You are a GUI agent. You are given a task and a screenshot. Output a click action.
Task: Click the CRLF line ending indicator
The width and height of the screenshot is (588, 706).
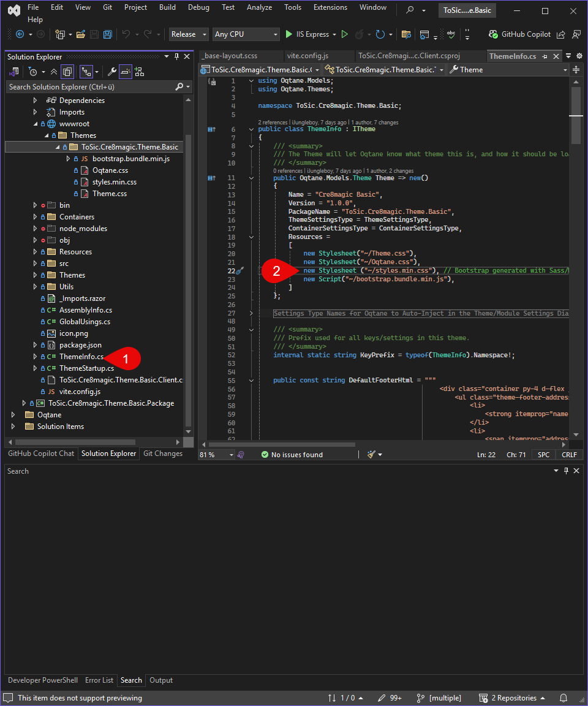pyautogui.click(x=569, y=455)
